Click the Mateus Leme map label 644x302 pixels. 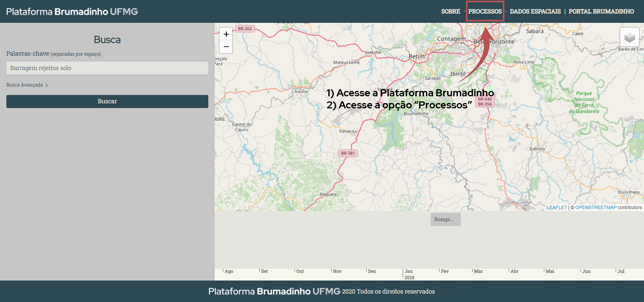pyautogui.click(x=346, y=62)
